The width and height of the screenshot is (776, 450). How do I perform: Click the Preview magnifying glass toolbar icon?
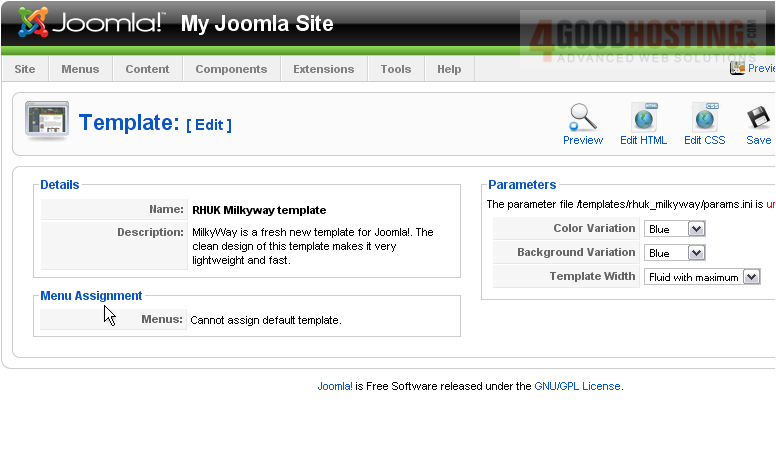point(582,118)
